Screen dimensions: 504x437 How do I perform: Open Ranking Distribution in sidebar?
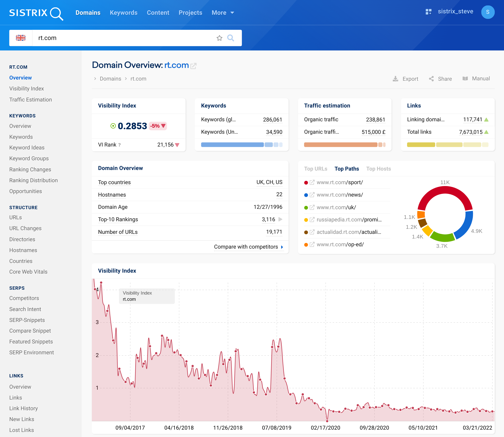[x=33, y=180]
